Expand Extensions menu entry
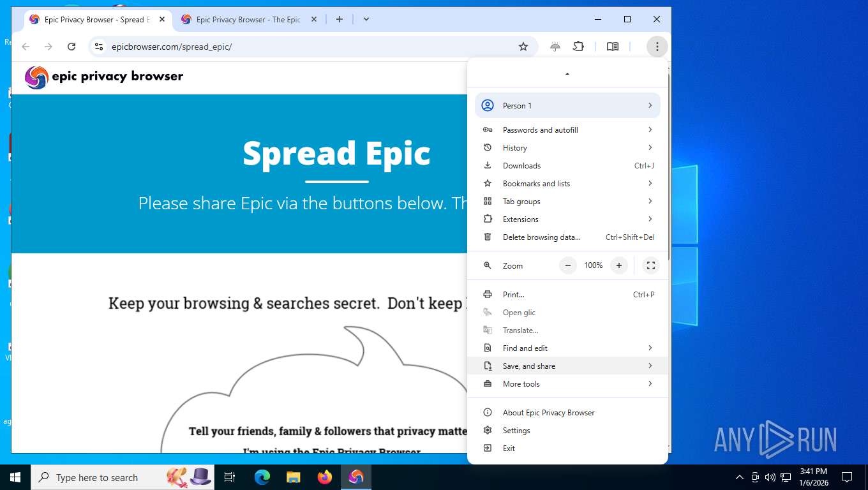The image size is (868, 490). coord(567,219)
